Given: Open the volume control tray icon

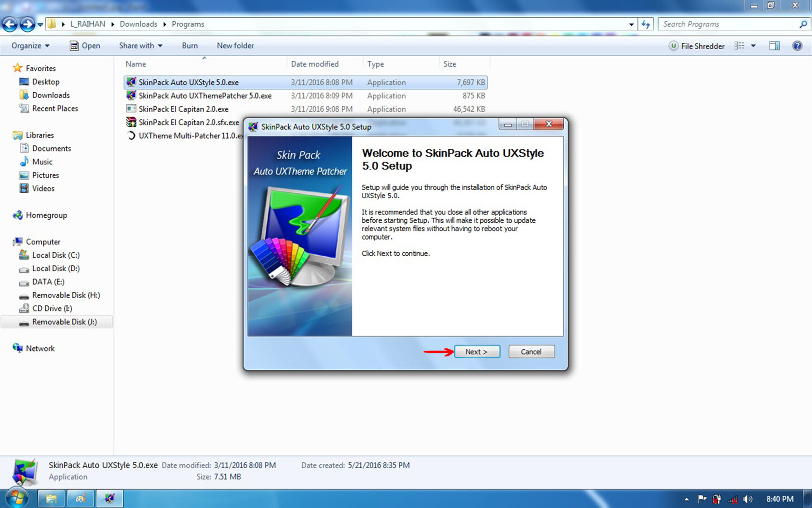Looking at the screenshot, I should click(x=748, y=499).
